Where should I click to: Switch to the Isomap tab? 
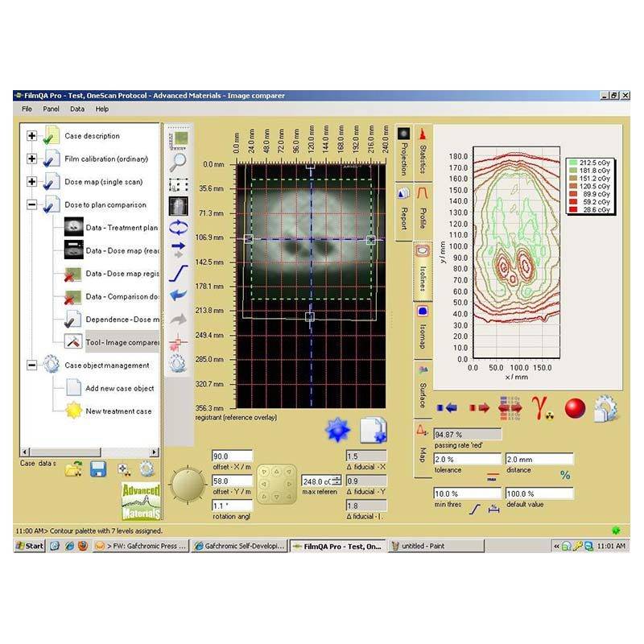pyautogui.click(x=423, y=330)
